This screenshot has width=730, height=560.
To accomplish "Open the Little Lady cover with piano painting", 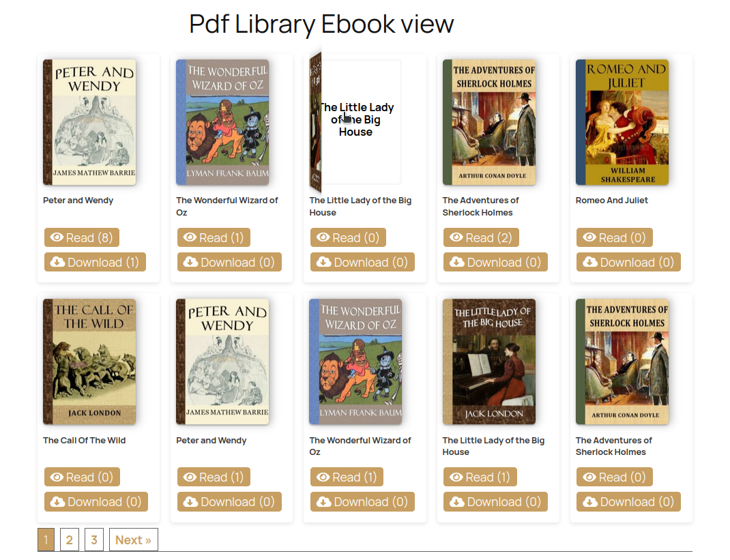I will point(489,362).
